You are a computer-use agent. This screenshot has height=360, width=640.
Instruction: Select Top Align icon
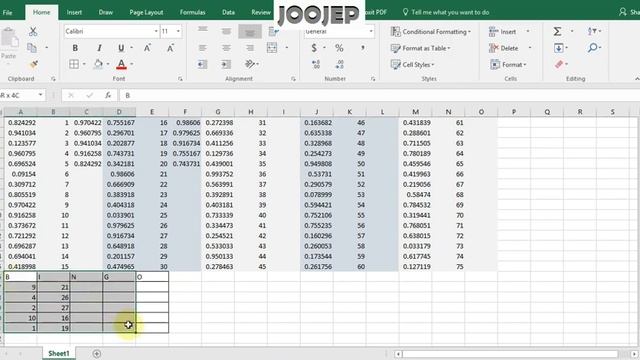pyautogui.click(x=203, y=30)
